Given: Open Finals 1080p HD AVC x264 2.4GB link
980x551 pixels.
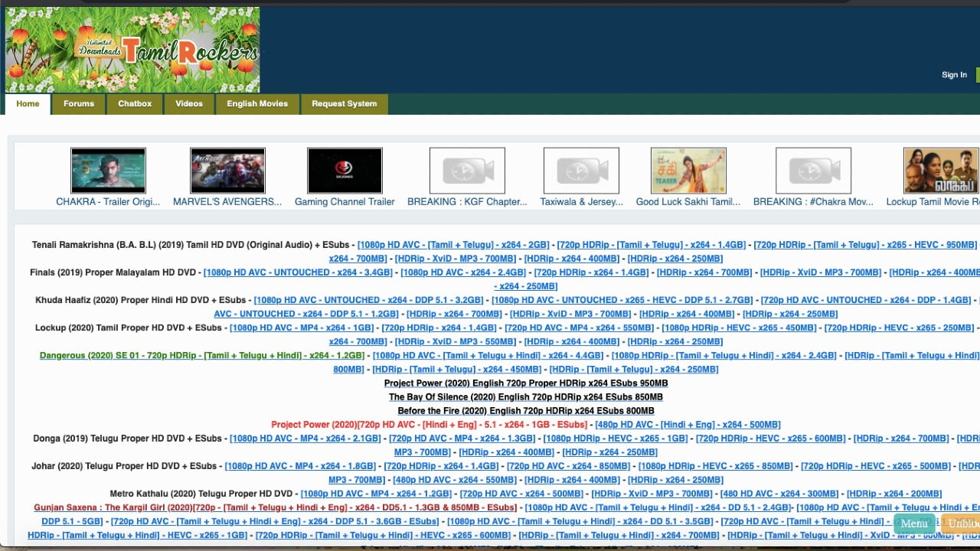Looking at the screenshot, I should 463,272.
